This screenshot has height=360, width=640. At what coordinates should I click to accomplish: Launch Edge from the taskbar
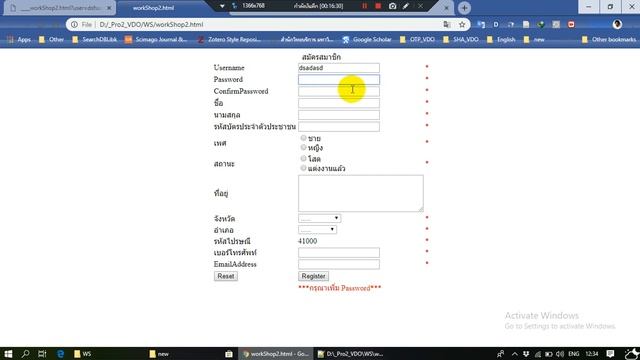pos(60,354)
